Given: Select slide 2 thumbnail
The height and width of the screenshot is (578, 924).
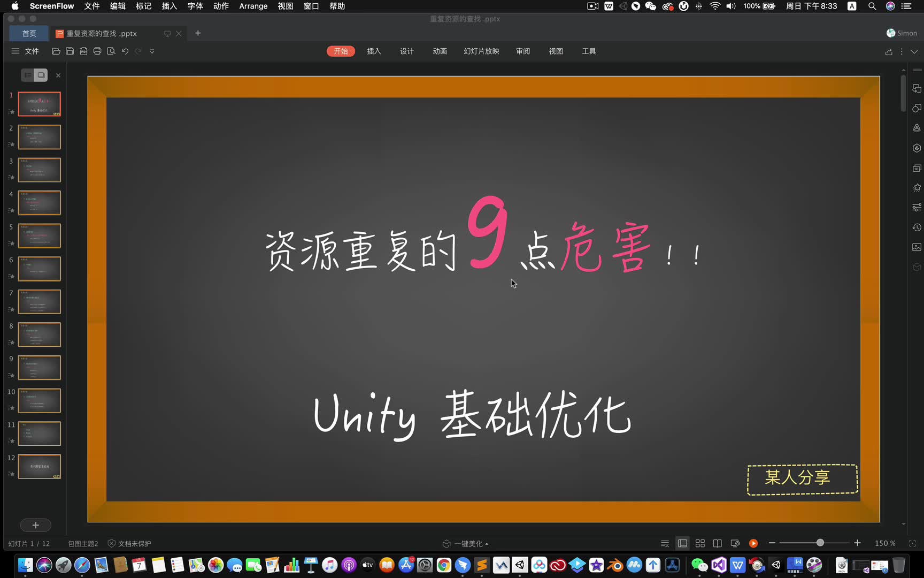Looking at the screenshot, I should tap(40, 137).
